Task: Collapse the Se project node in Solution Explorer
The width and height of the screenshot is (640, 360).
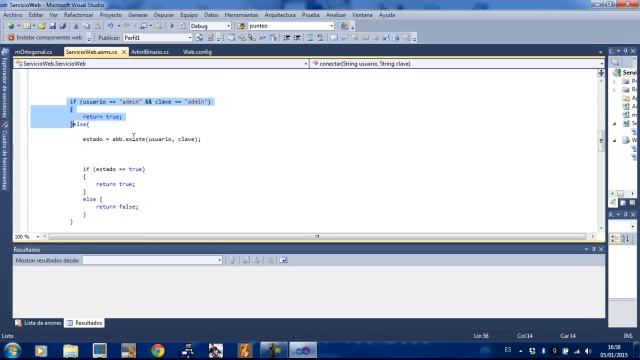Action: point(615,123)
